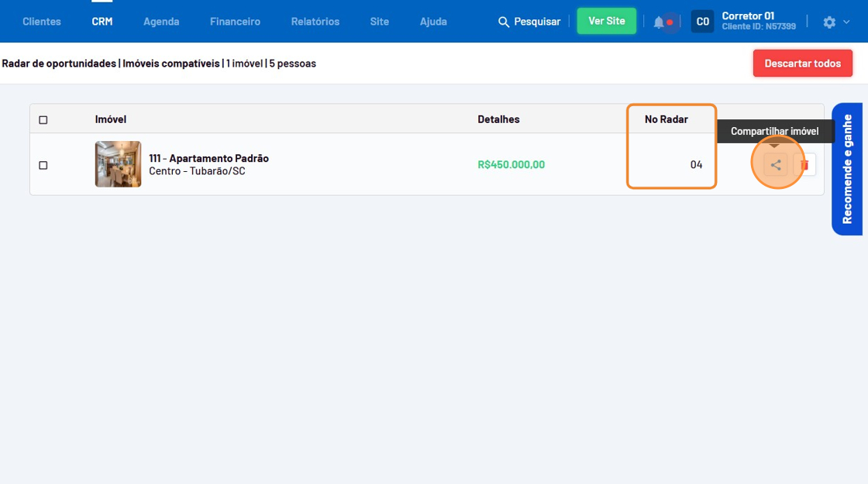Open the Clientes menu
This screenshot has height=484, width=868.
[x=42, y=22]
